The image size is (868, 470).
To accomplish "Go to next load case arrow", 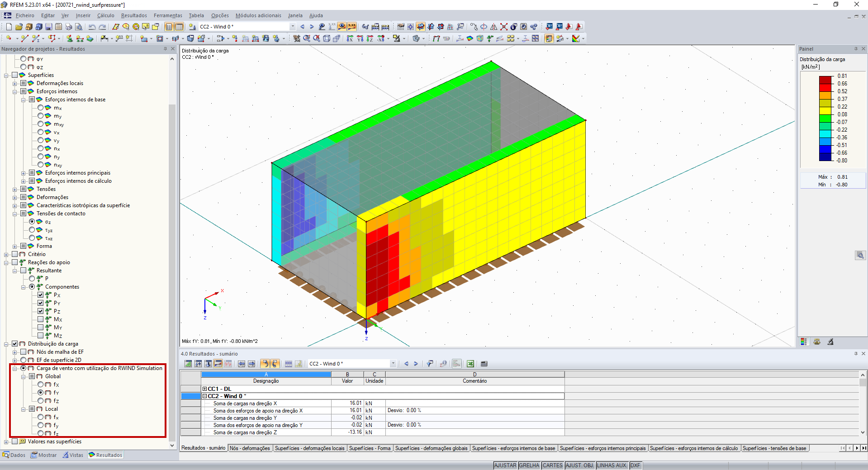I will (x=312, y=27).
